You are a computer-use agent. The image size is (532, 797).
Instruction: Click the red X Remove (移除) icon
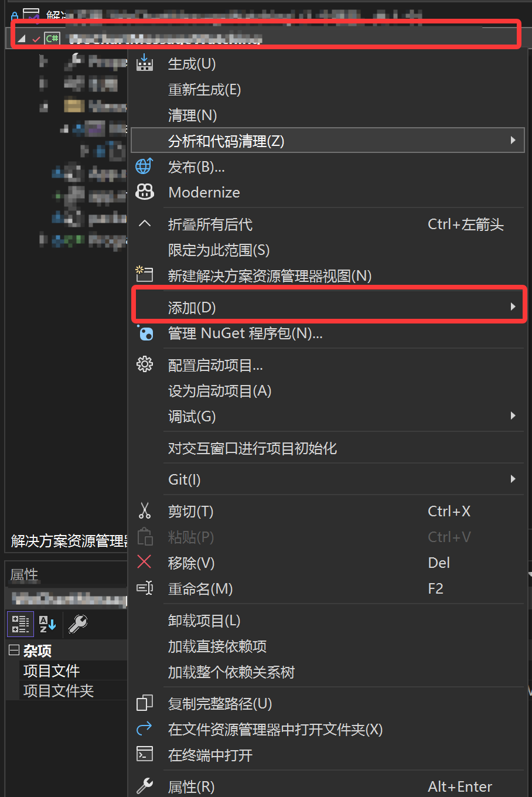144,562
